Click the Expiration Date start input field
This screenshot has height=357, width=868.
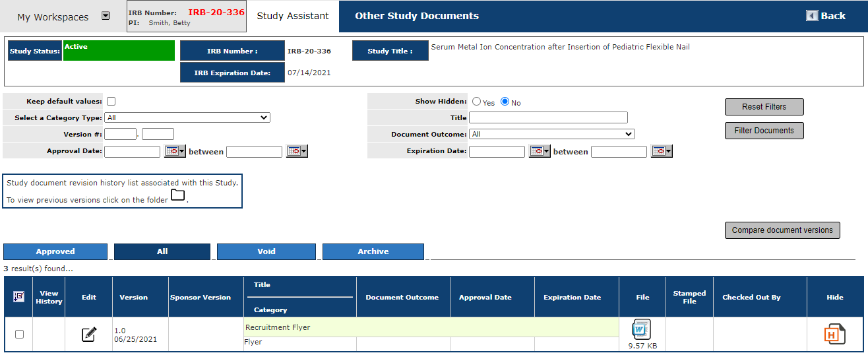pyautogui.click(x=497, y=151)
